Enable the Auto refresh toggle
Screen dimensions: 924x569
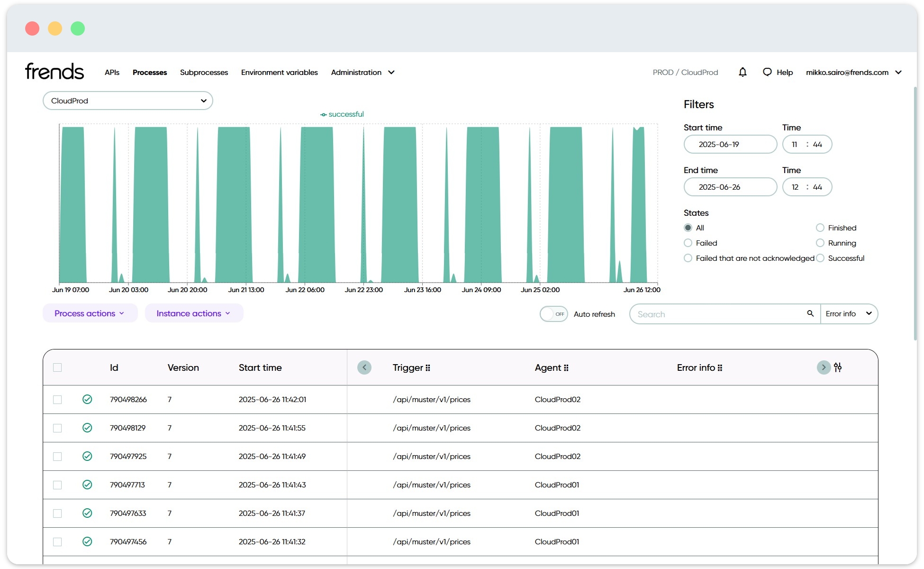coord(553,314)
